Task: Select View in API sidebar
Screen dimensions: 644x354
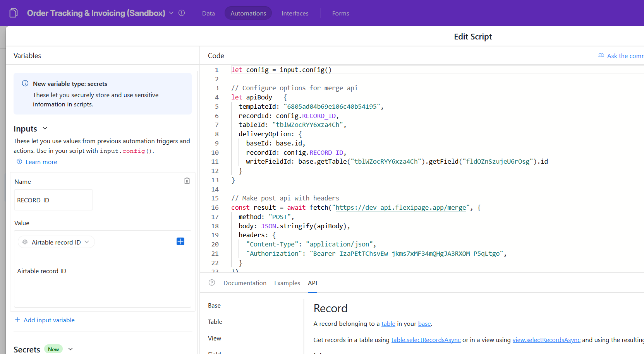Action: tap(215, 338)
